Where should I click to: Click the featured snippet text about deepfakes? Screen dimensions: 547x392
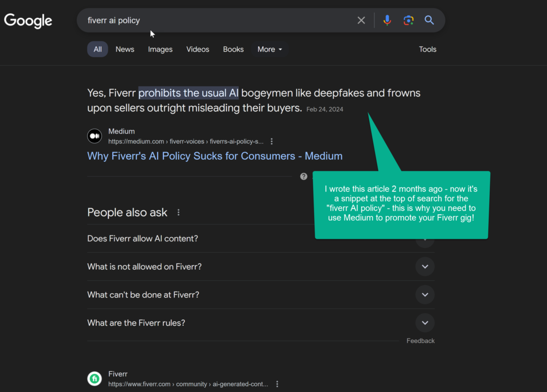254,100
